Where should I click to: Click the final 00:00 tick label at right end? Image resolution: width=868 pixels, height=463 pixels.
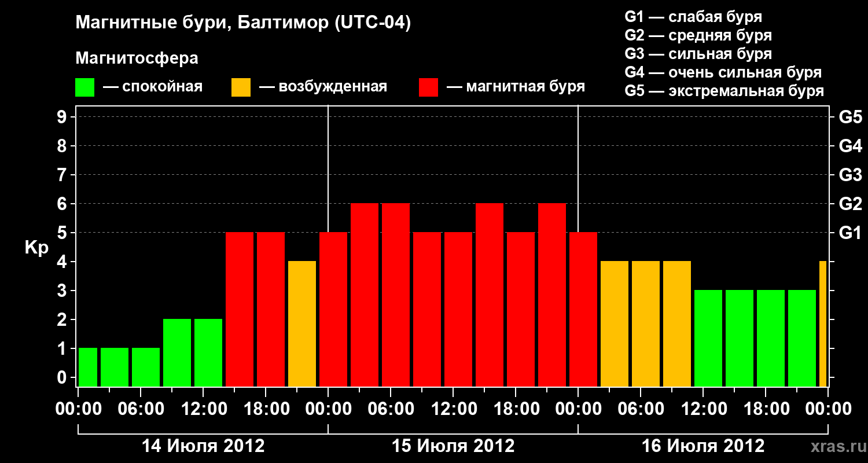828,409
